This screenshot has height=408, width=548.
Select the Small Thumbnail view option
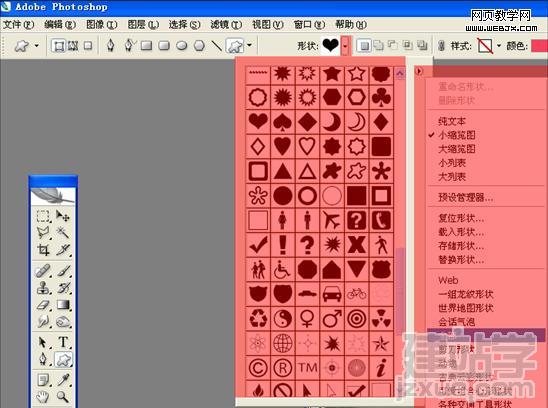[x=456, y=135]
